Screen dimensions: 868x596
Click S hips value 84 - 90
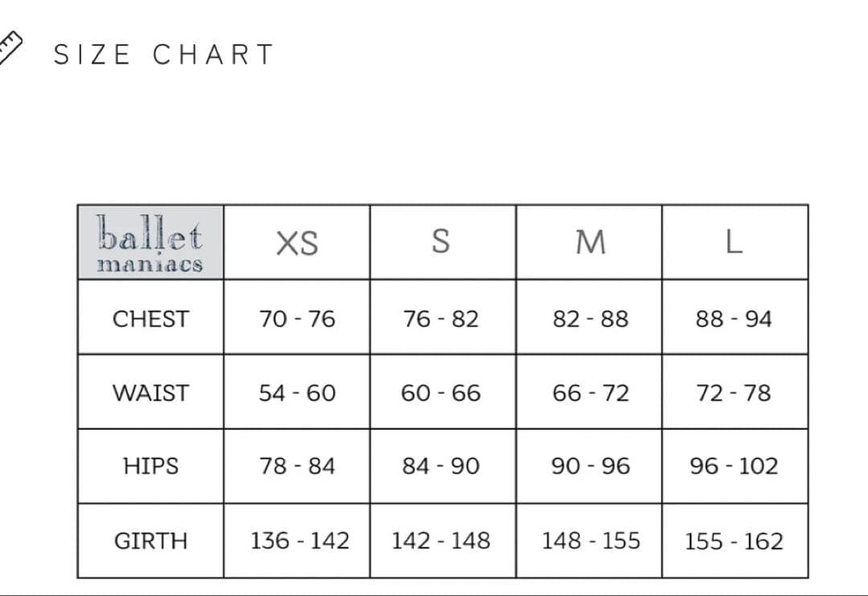pos(440,466)
